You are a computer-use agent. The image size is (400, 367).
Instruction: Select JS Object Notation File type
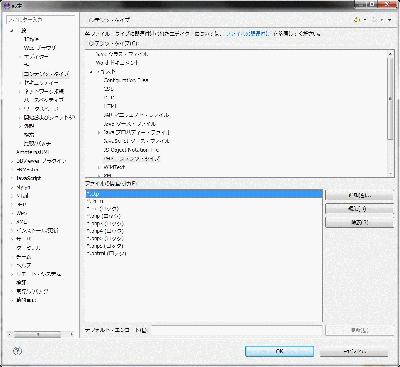(x=131, y=150)
